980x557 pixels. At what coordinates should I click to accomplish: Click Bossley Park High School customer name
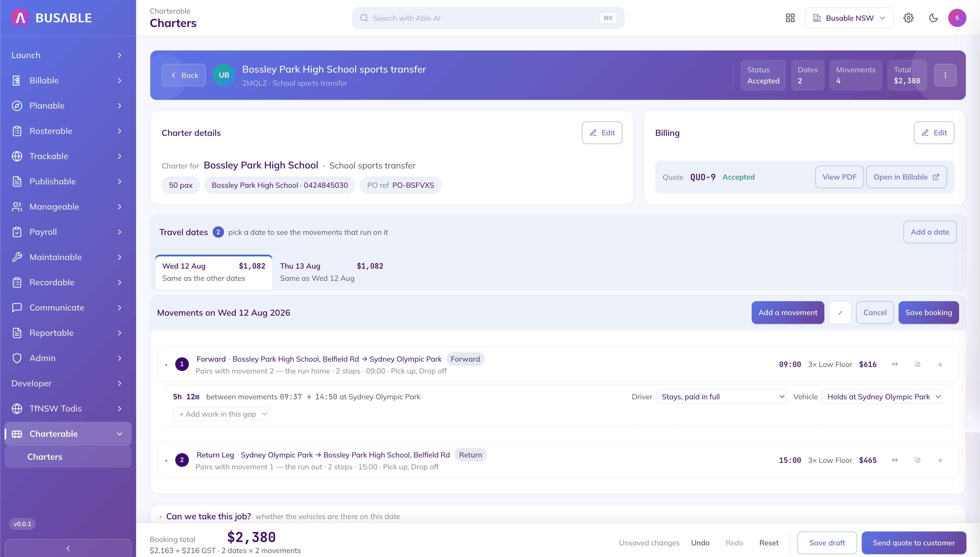tap(261, 165)
